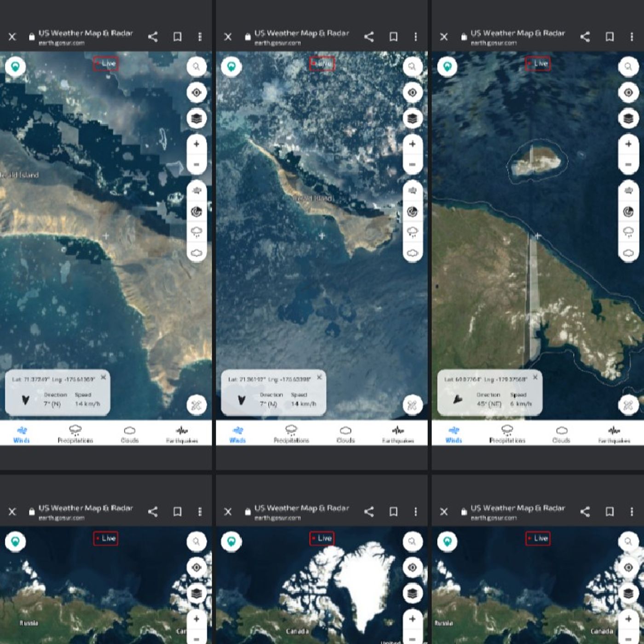Tap the zoom-in plus in the top-left screenshot
644x644 pixels.
[x=196, y=144]
